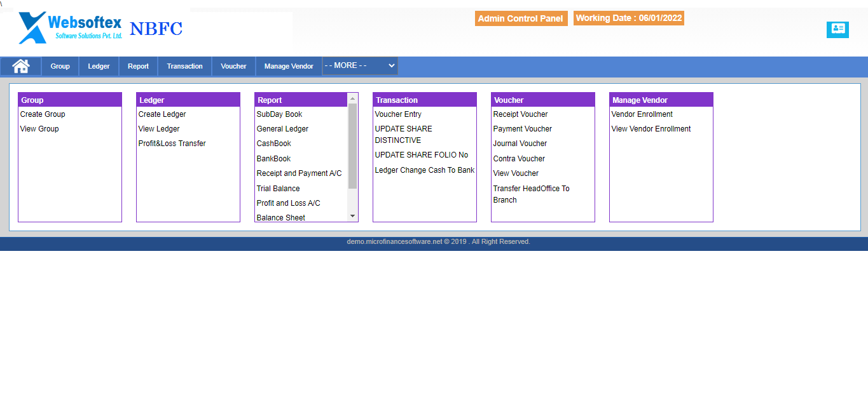The height and width of the screenshot is (397, 868).
Task: Click the Report list scroll up arrow
Action: click(x=353, y=98)
